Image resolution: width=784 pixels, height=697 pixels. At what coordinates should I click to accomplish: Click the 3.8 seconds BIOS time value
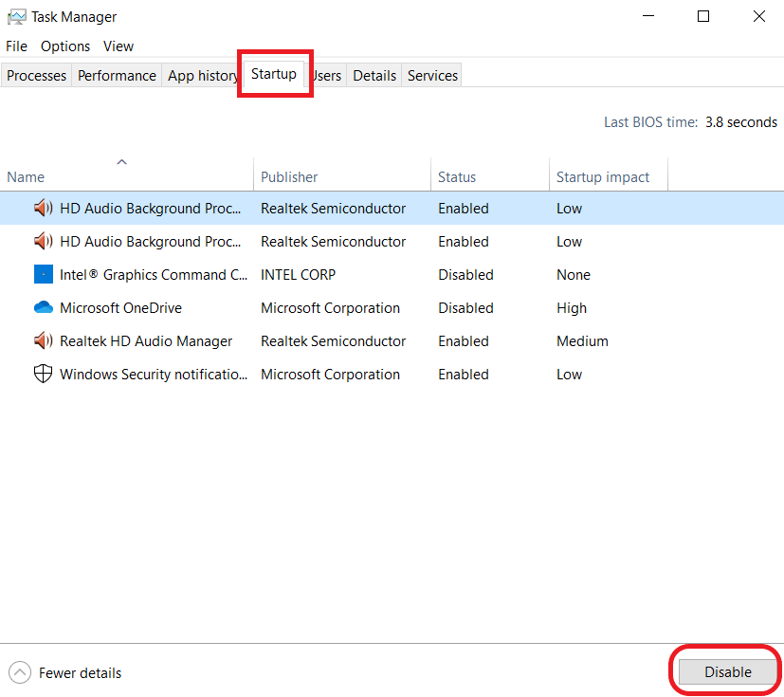coord(741,122)
